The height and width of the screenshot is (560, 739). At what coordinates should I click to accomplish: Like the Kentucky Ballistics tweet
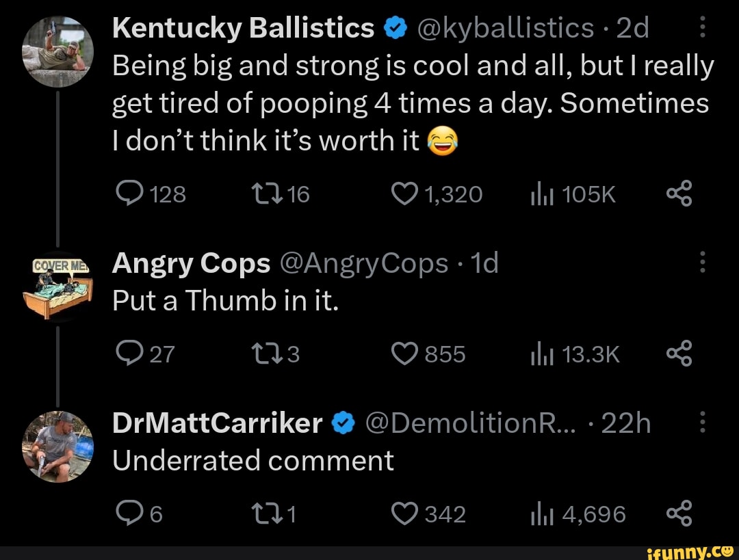tap(403, 196)
